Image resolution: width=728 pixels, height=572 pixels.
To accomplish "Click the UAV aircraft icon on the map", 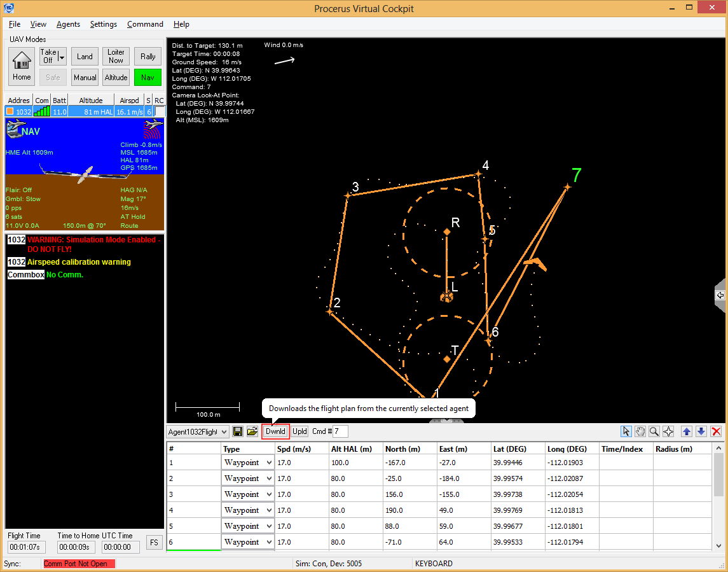I will pyautogui.click(x=535, y=264).
